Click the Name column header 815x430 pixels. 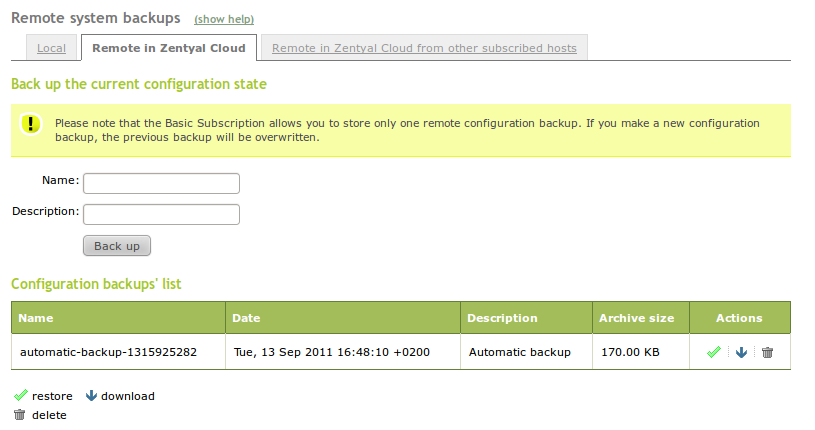pyautogui.click(x=36, y=318)
